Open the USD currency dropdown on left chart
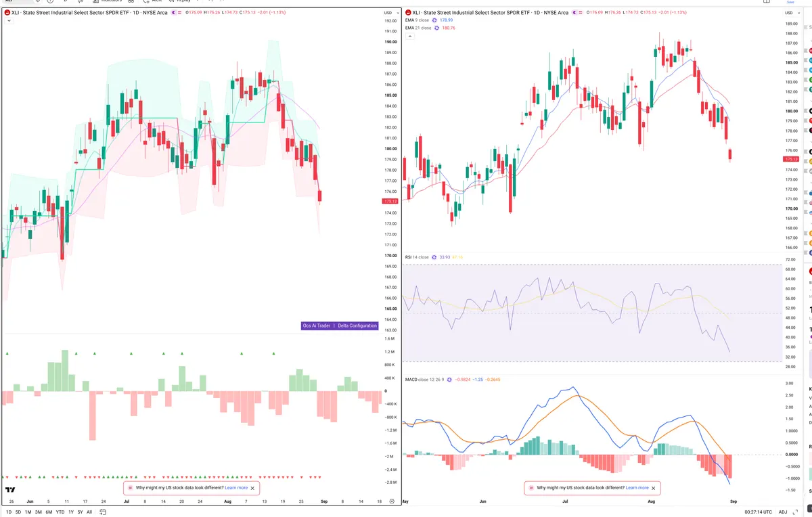812x517 pixels. point(390,13)
